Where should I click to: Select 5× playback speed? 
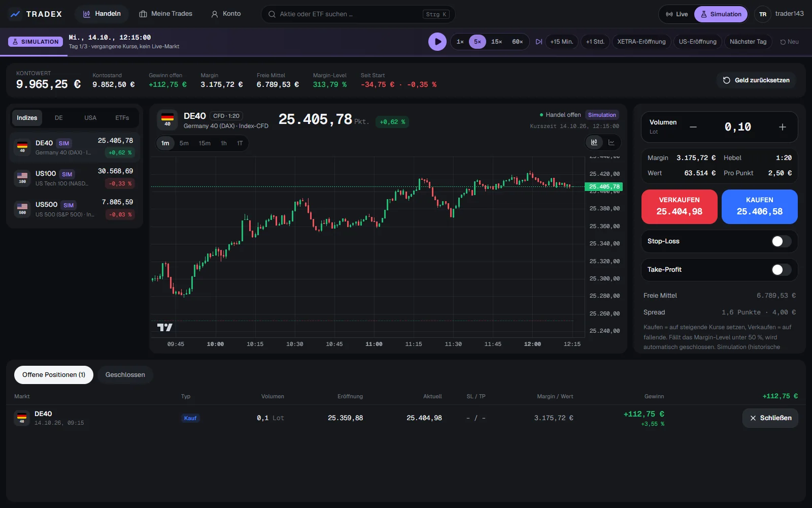(x=478, y=42)
